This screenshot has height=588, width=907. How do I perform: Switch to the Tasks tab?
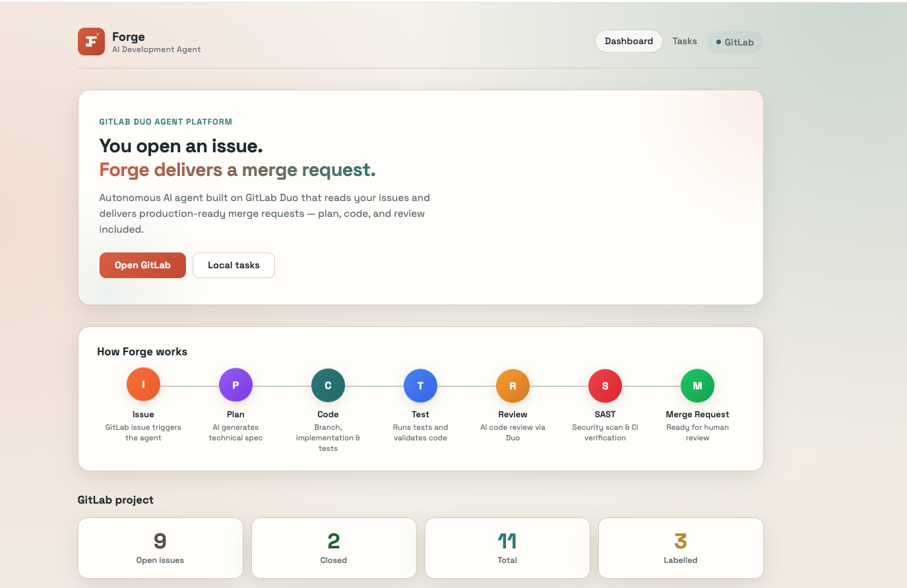[x=685, y=41]
